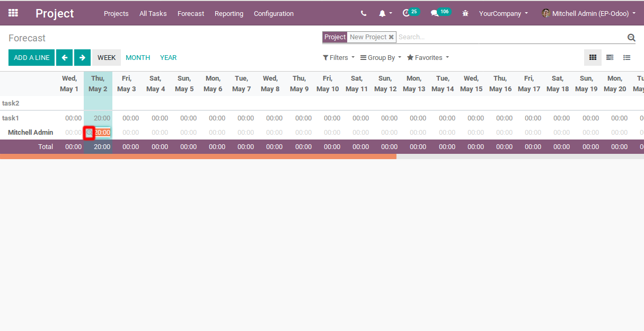Open the Reporting menu

click(229, 13)
